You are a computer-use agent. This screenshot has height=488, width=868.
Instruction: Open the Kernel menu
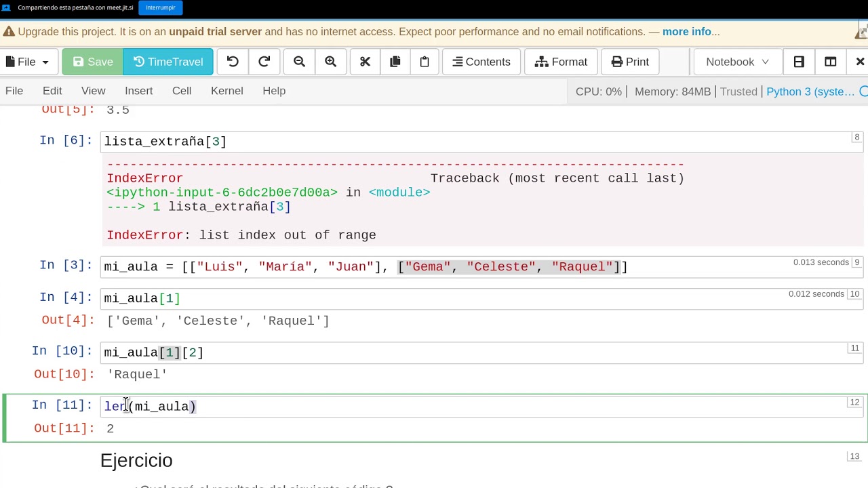(x=226, y=91)
